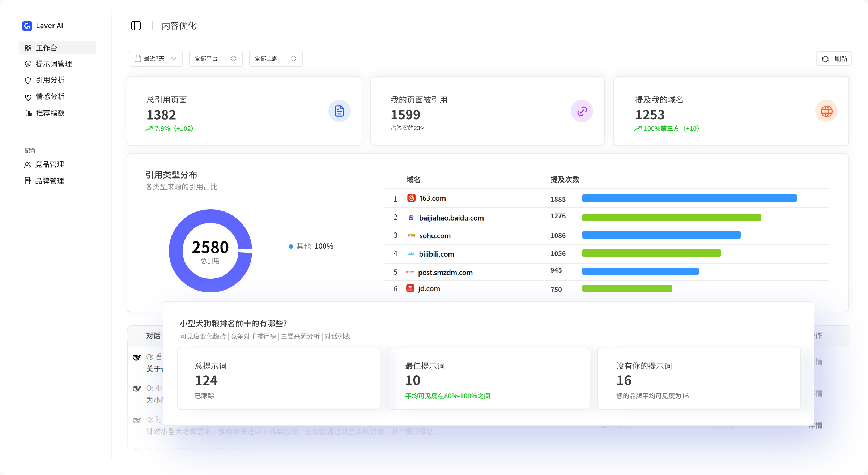Click the sohu.com domain link
This screenshot has width=868, height=475.
[435, 236]
